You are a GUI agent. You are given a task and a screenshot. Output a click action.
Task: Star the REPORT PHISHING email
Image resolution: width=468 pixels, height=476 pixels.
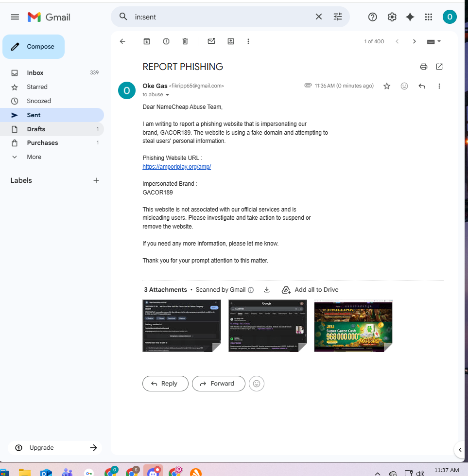(387, 86)
